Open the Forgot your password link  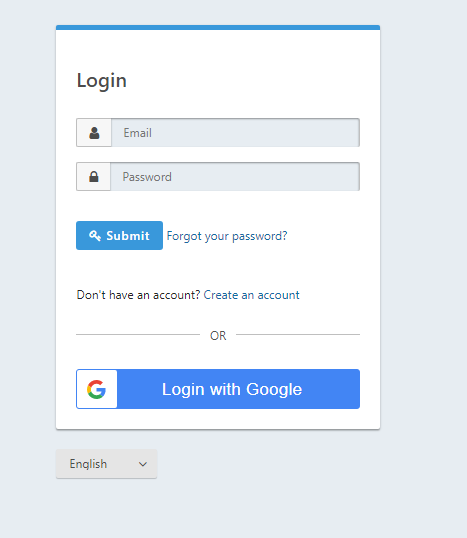(x=227, y=236)
